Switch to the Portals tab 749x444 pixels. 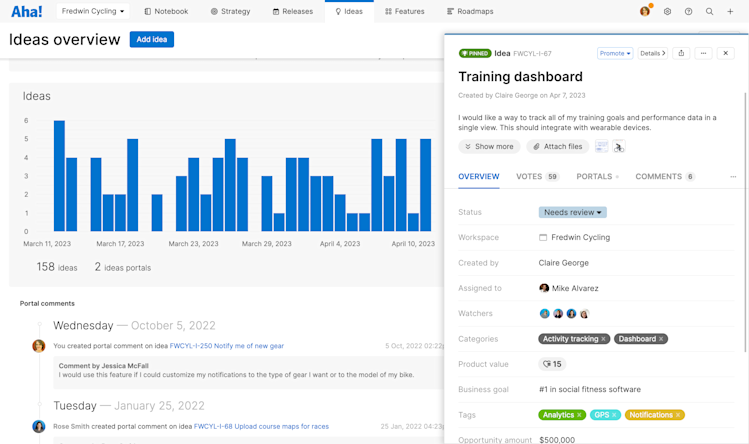coord(597,176)
